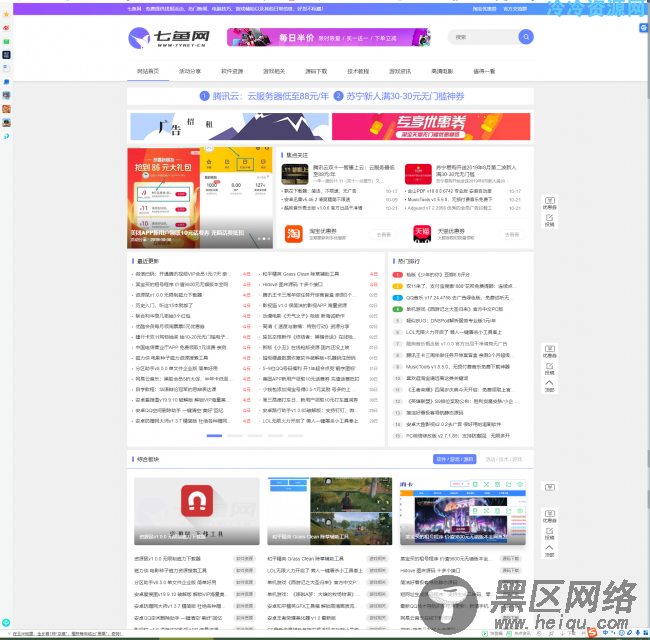
Task: Open Hidove 图床源码 link in 最近更新
Action: [x=293, y=284]
